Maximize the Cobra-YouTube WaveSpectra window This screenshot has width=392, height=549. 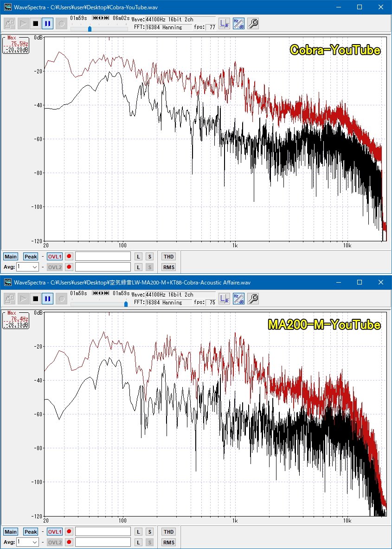click(360, 7)
